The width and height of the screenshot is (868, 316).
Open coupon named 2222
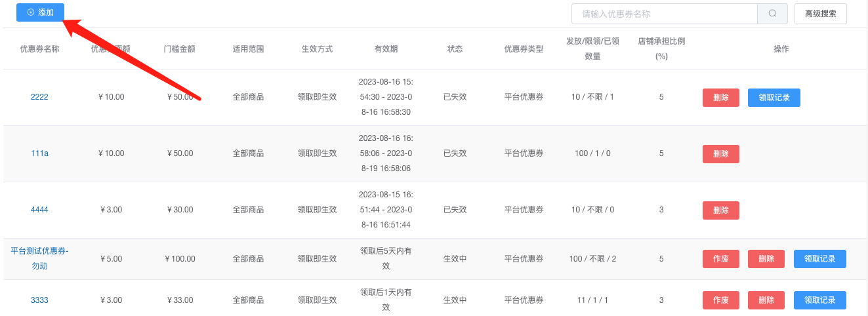(x=39, y=97)
